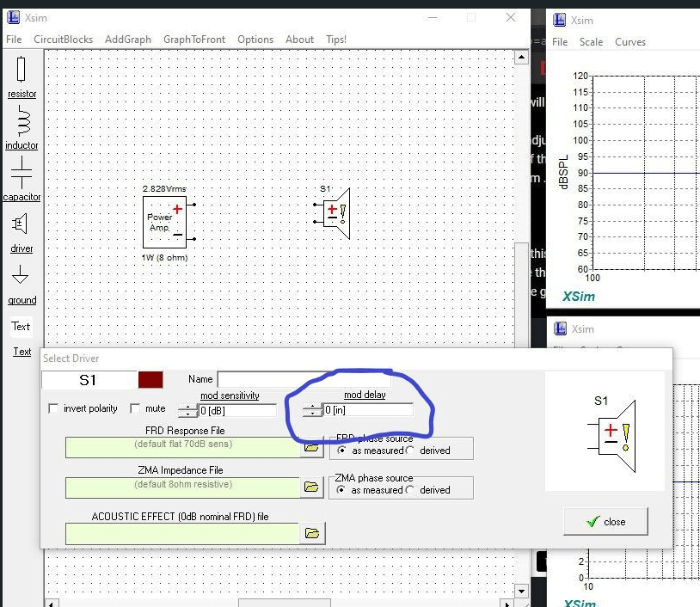Select the driver component tool
The image size is (700, 607).
[20, 224]
